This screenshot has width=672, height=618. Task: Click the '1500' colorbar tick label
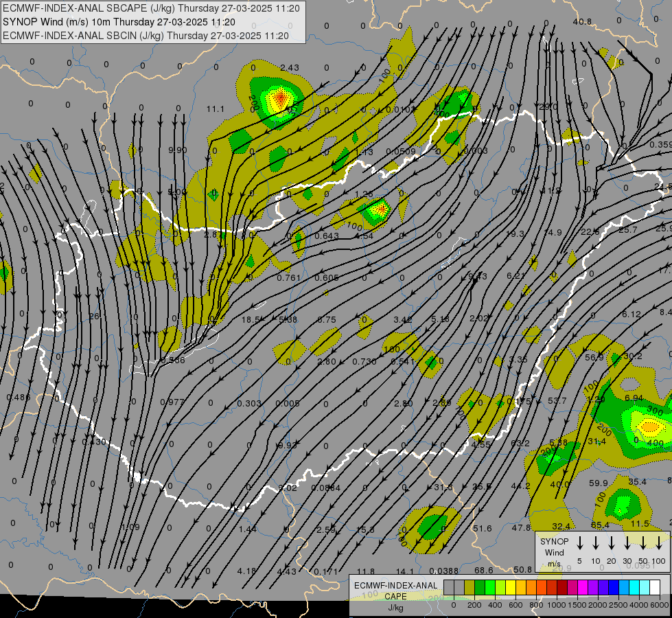(x=577, y=605)
